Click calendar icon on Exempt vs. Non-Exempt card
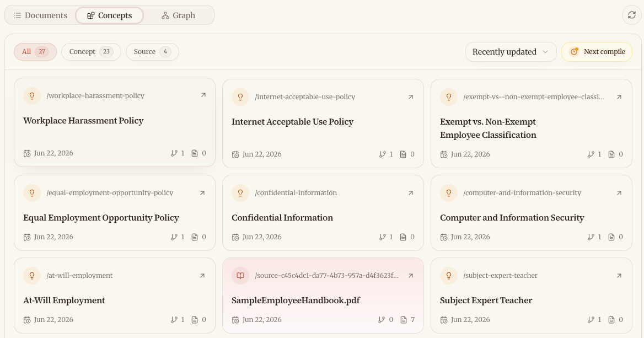 click(444, 154)
